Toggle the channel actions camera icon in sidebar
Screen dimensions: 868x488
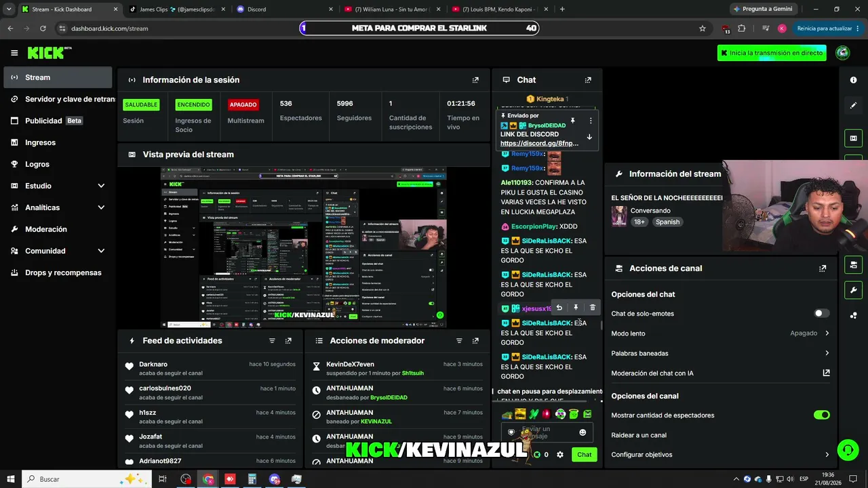tap(853, 264)
